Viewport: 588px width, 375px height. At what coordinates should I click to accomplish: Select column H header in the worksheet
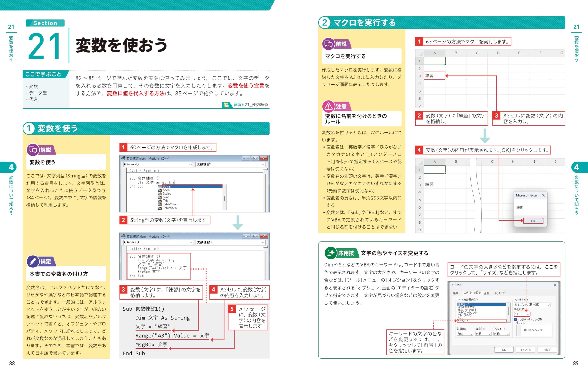tap(513, 162)
